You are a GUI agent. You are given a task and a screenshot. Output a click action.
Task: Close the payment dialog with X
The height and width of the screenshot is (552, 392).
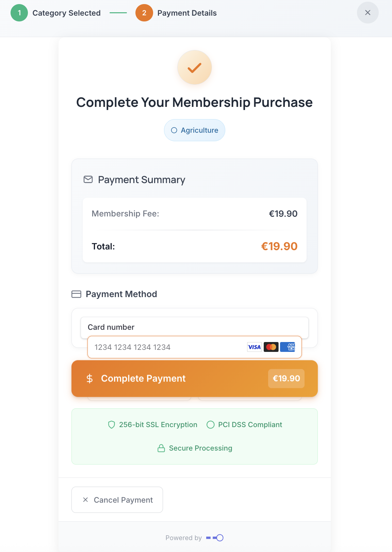[367, 13]
